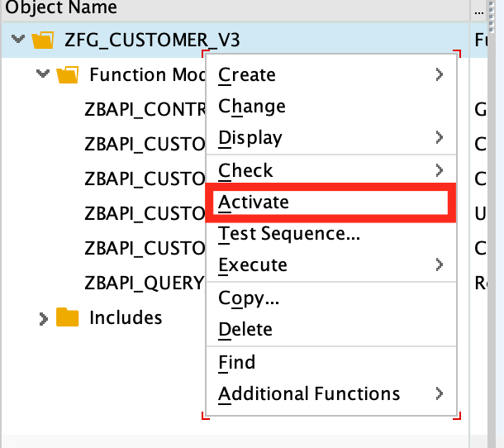This screenshot has width=504, height=448.
Task: Collapse the Function Modules folder
Action: 44,75
